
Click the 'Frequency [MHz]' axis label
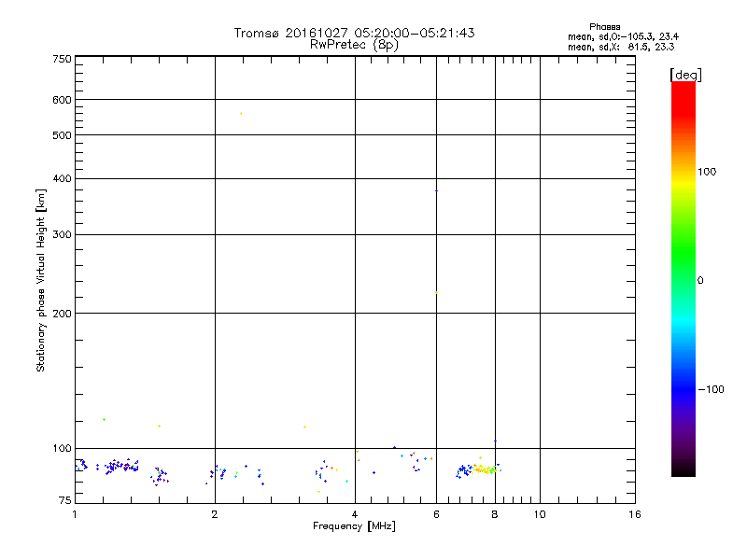pyautogui.click(x=354, y=526)
